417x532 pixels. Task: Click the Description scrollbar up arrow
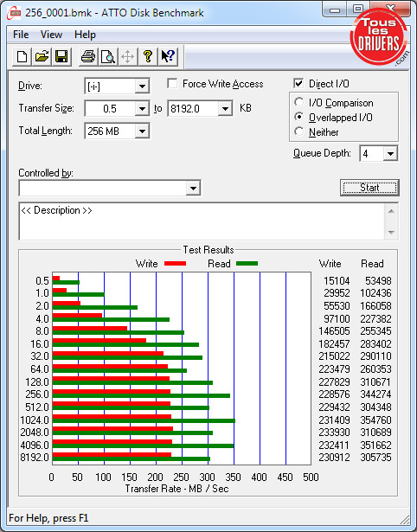click(391, 211)
